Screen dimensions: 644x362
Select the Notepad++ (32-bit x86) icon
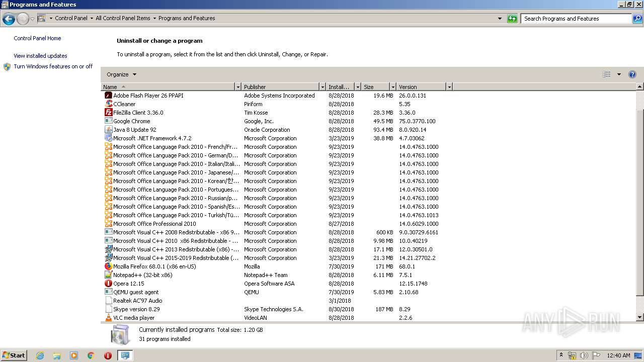(108, 275)
